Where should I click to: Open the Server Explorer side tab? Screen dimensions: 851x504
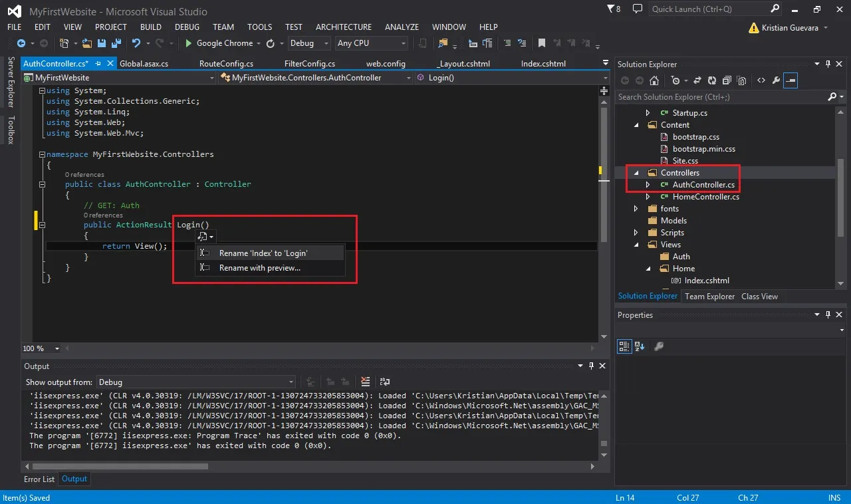point(11,82)
